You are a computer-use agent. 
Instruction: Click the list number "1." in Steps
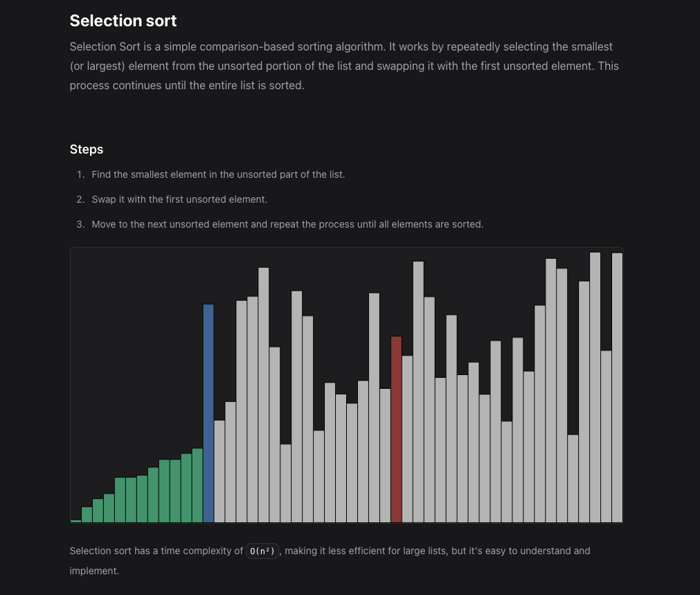[80, 174]
